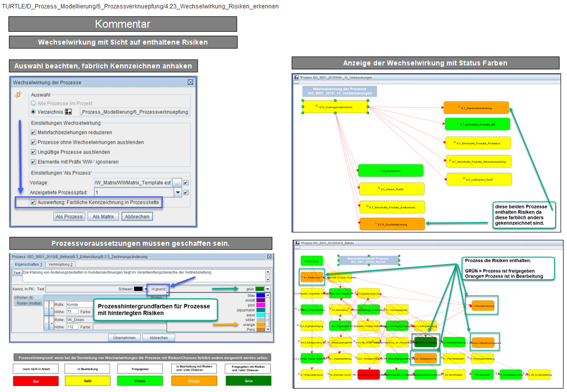This screenshot has height=392, width=567.
Task: Select the 9.2_Interne_Audits process box
Action: pos(391,189)
